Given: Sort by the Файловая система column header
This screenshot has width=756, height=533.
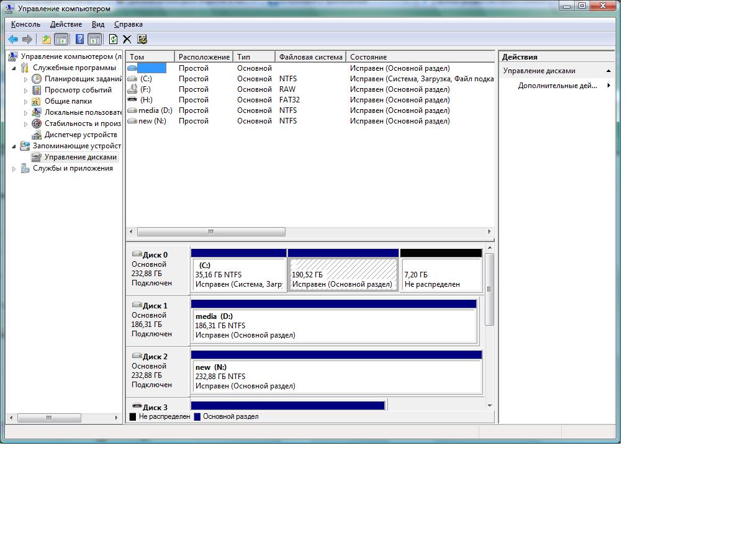Looking at the screenshot, I should 311,57.
